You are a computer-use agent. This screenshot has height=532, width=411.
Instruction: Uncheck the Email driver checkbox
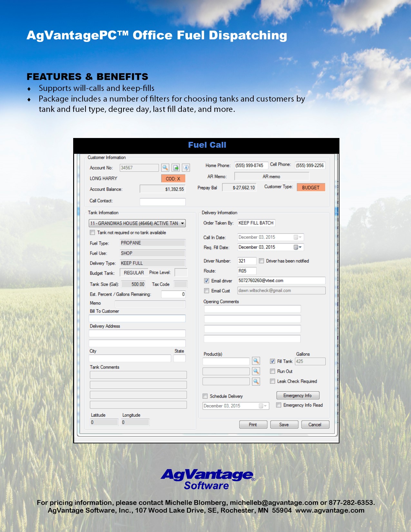pos(207,281)
